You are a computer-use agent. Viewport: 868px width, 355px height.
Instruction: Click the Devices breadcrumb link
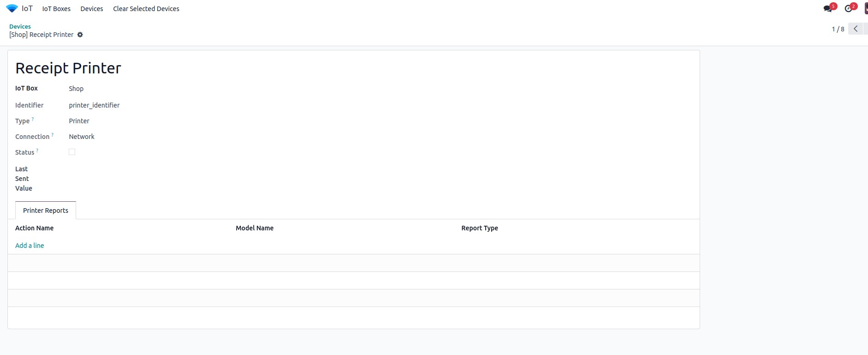coord(20,26)
